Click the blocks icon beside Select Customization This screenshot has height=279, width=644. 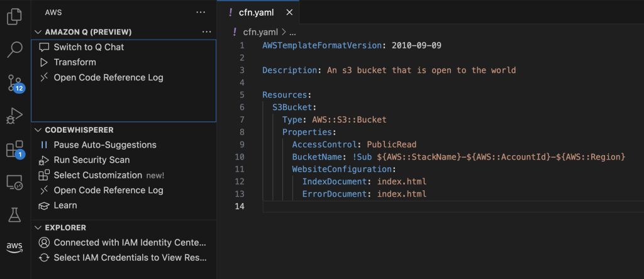tap(44, 175)
